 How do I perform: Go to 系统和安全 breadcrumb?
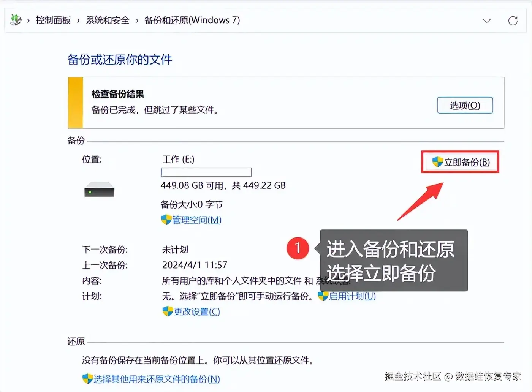coord(108,20)
